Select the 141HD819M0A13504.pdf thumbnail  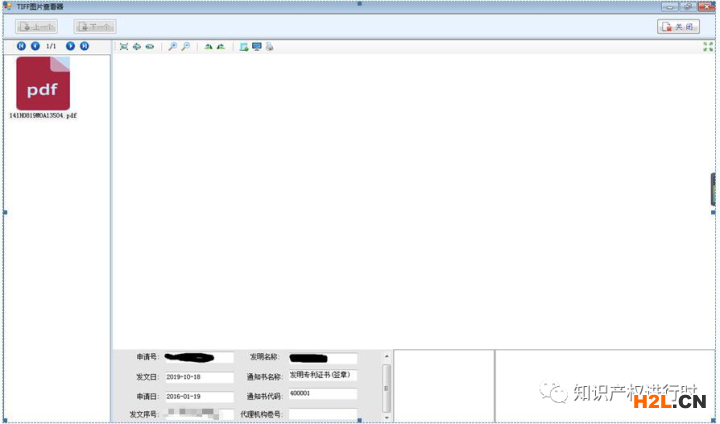(43, 84)
